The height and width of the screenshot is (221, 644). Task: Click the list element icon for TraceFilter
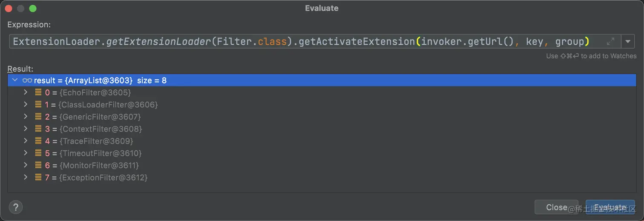(38, 141)
